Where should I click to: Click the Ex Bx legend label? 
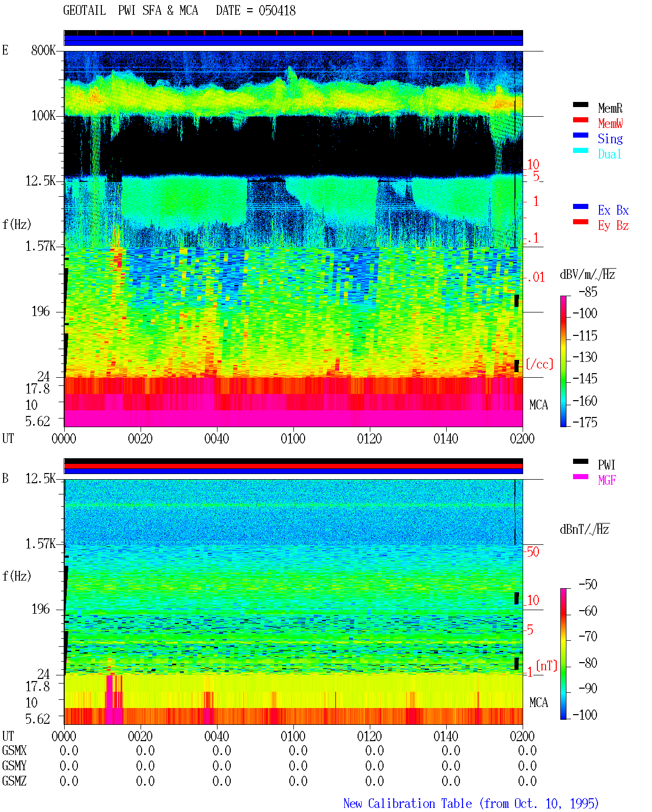click(x=613, y=210)
